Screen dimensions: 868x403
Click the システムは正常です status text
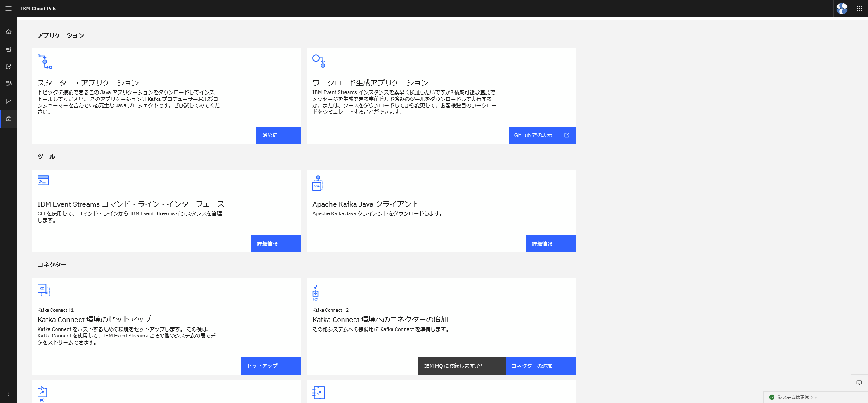tap(797, 398)
